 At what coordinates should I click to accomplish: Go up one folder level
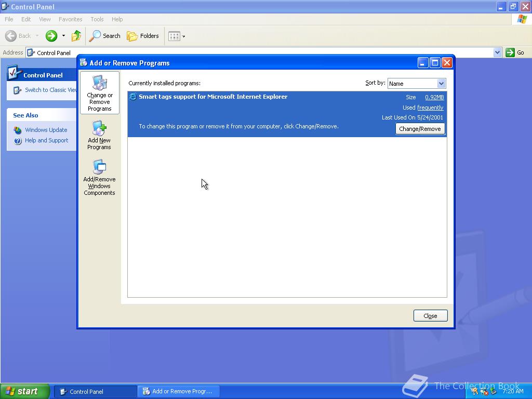click(x=76, y=36)
